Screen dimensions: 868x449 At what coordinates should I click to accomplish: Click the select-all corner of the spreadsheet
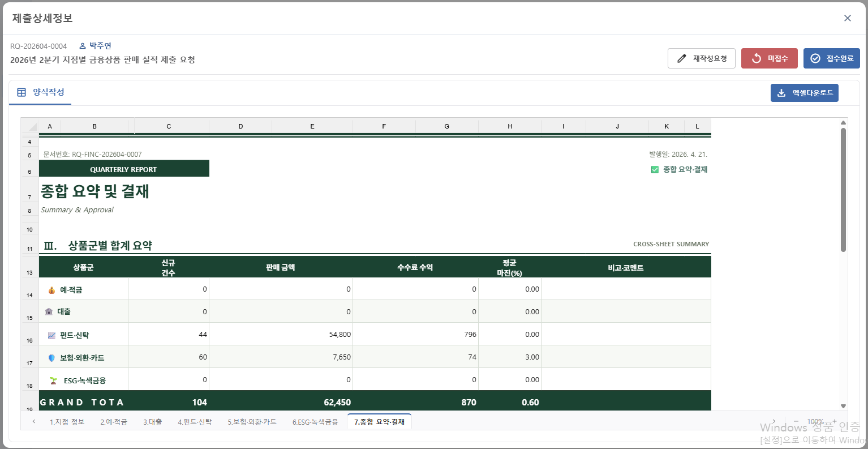[x=30, y=126]
